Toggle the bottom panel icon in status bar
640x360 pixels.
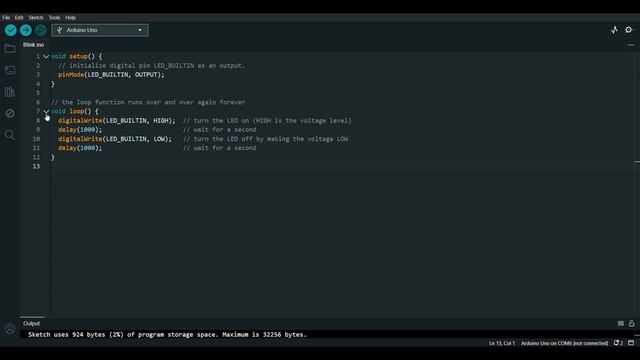[x=631, y=343]
